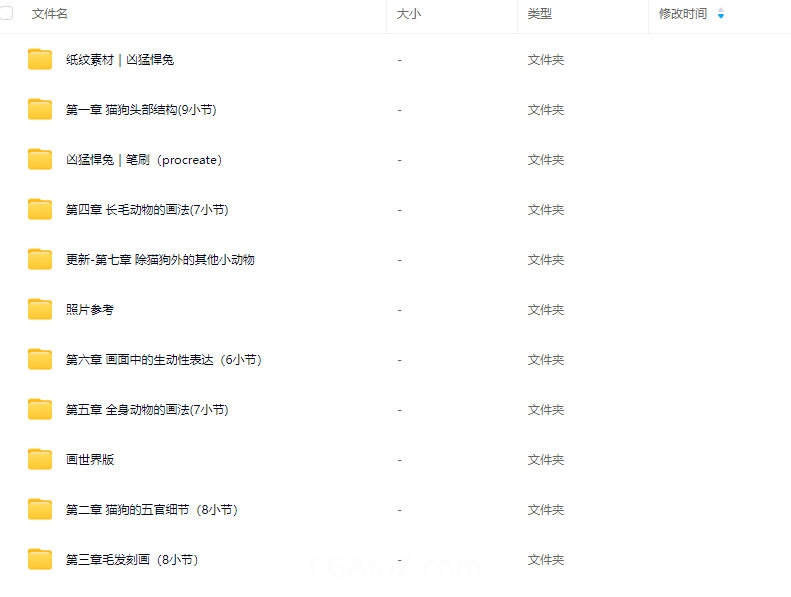Click folder icon for 第四章 长毛动物的画法

[x=40, y=210]
